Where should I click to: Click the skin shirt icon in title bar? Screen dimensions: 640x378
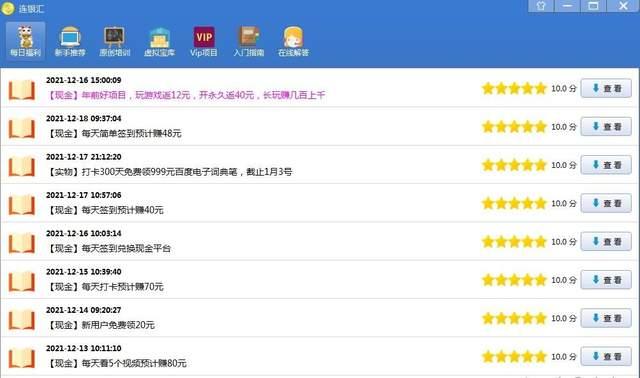[541, 6]
